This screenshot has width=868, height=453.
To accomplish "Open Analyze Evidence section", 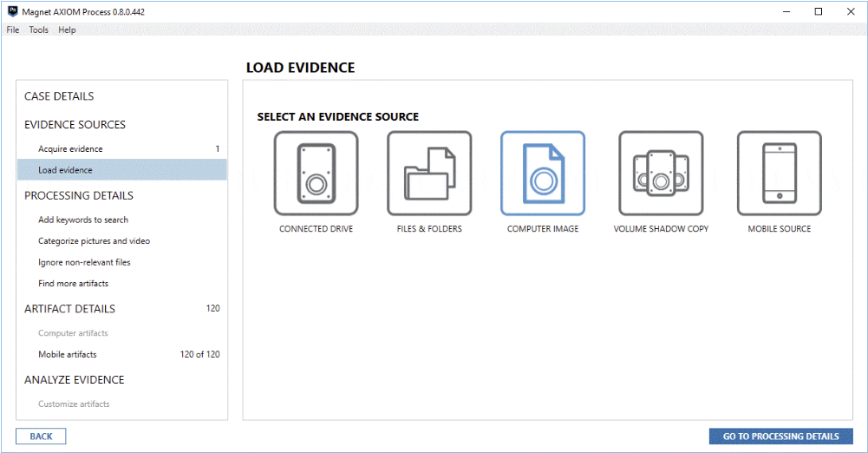I will point(75,380).
